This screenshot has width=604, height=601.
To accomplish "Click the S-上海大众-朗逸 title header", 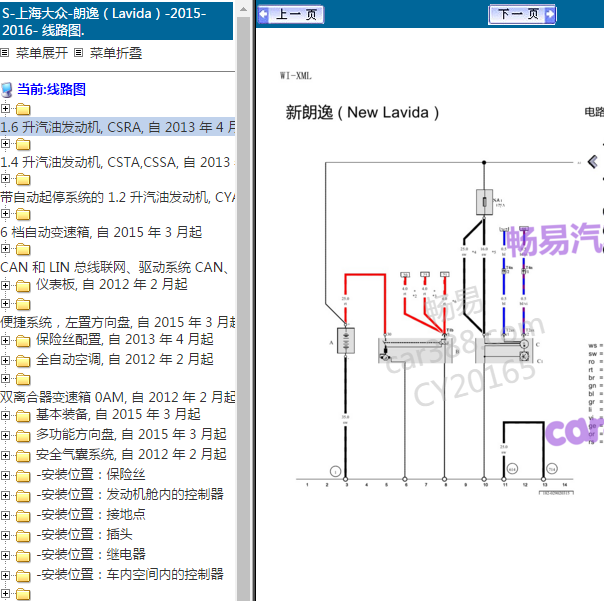I will click(x=116, y=21).
